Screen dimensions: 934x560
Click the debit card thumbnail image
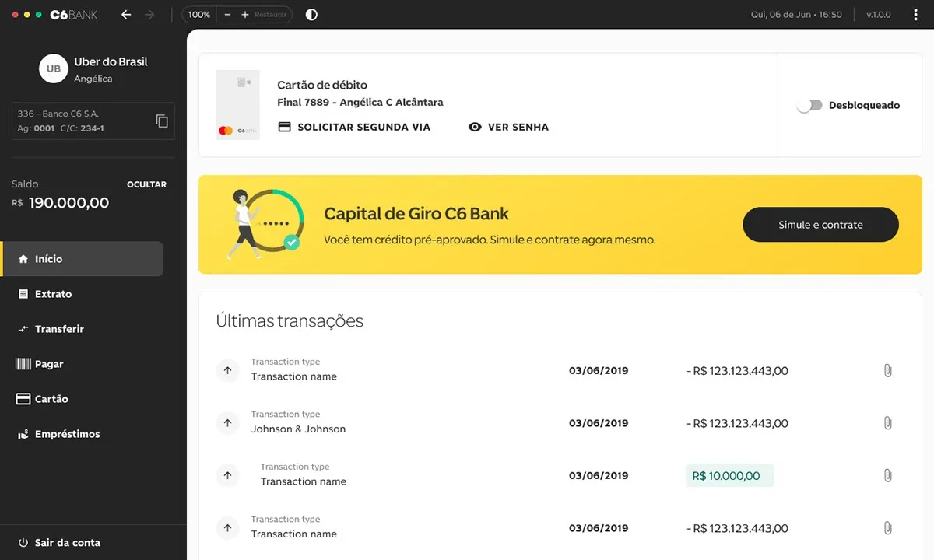coord(237,105)
